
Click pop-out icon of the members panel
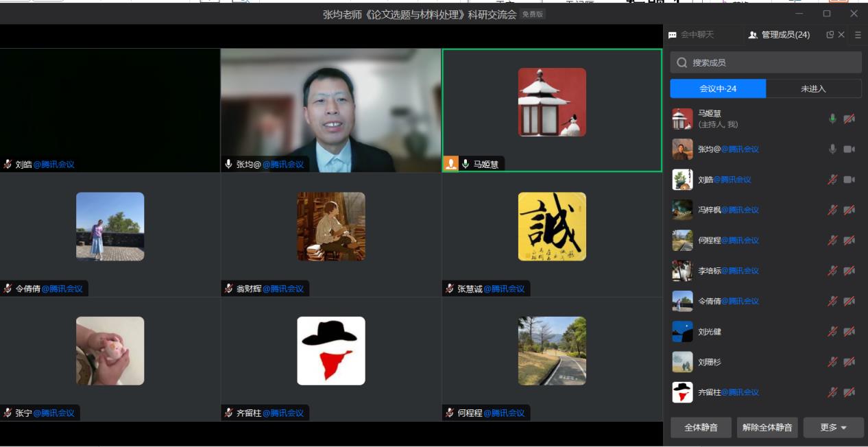[830, 35]
